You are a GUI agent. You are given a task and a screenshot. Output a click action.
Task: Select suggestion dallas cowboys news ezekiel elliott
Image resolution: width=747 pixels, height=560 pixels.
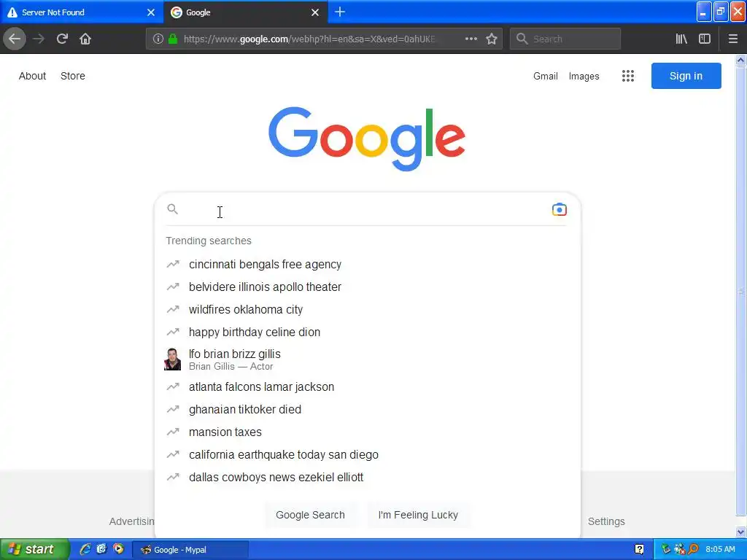tap(367, 477)
